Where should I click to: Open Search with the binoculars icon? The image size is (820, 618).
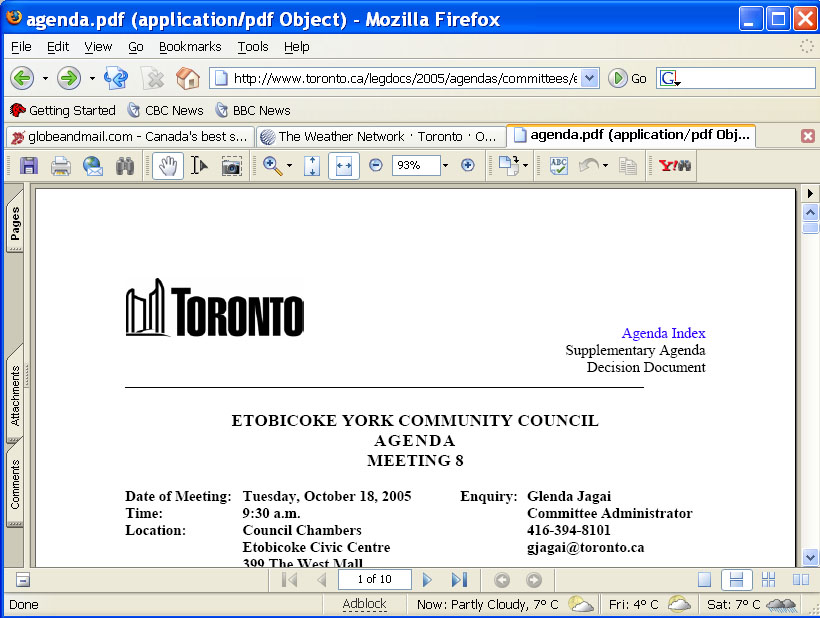point(125,166)
